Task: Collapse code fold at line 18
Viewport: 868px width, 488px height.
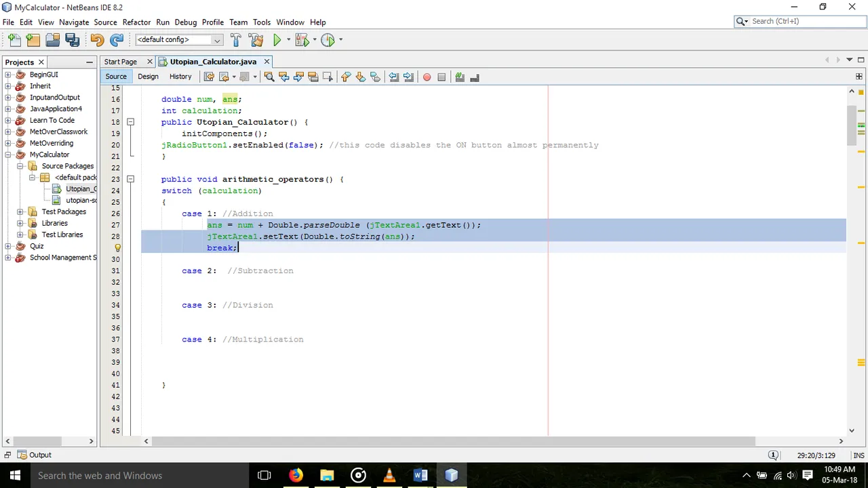Action: tap(130, 122)
